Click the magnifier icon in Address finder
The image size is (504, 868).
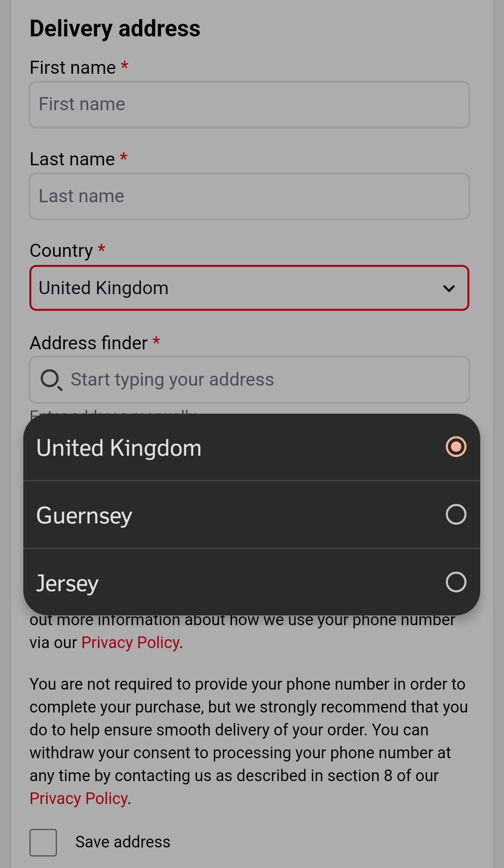(51, 380)
